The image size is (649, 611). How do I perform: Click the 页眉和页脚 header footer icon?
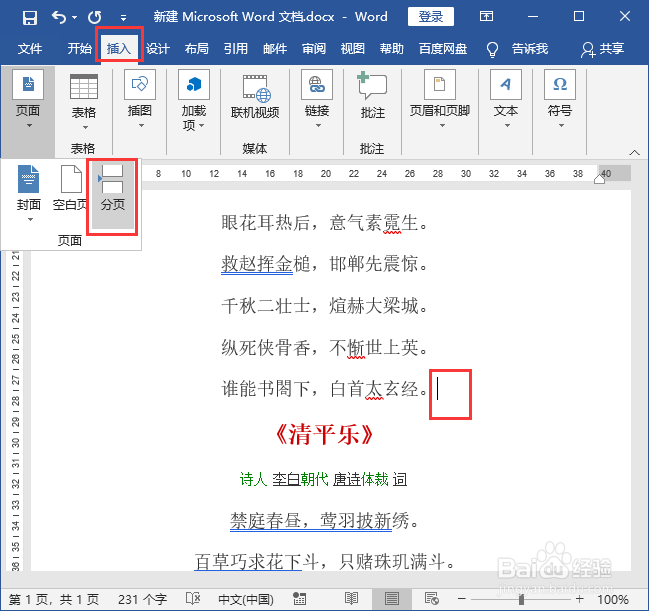(x=440, y=84)
